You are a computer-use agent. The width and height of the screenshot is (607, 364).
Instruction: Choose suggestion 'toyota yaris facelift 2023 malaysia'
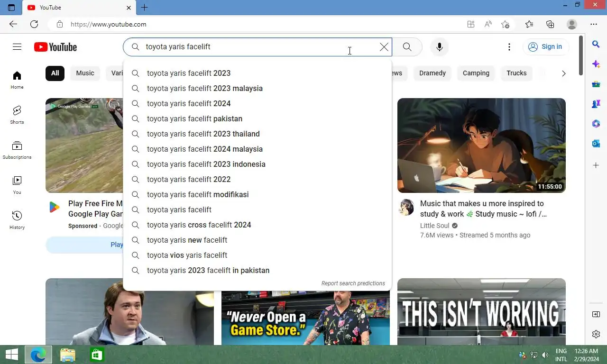pyautogui.click(x=258, y=88)
